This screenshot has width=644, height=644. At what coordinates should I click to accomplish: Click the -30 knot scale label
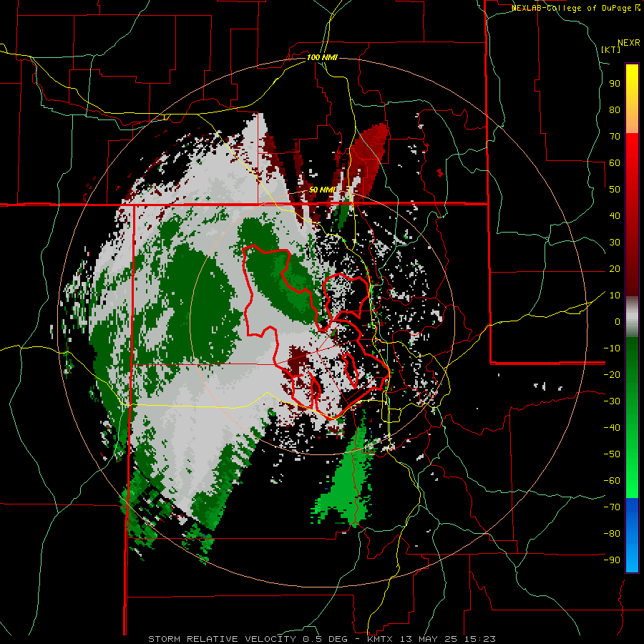click(x=613, y=401)
